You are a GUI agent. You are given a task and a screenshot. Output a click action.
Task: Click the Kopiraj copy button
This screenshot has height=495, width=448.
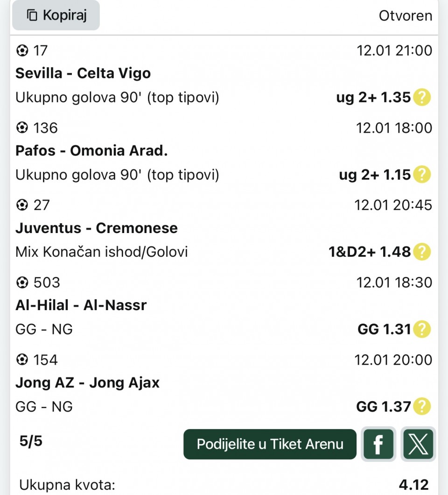click(56, 15)
